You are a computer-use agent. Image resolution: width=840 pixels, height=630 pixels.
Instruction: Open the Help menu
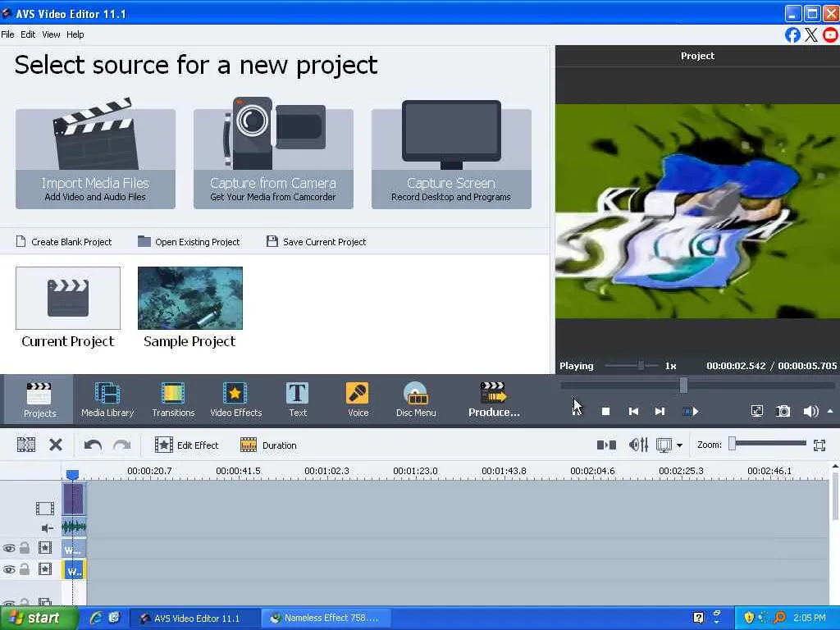coord(75,34)
